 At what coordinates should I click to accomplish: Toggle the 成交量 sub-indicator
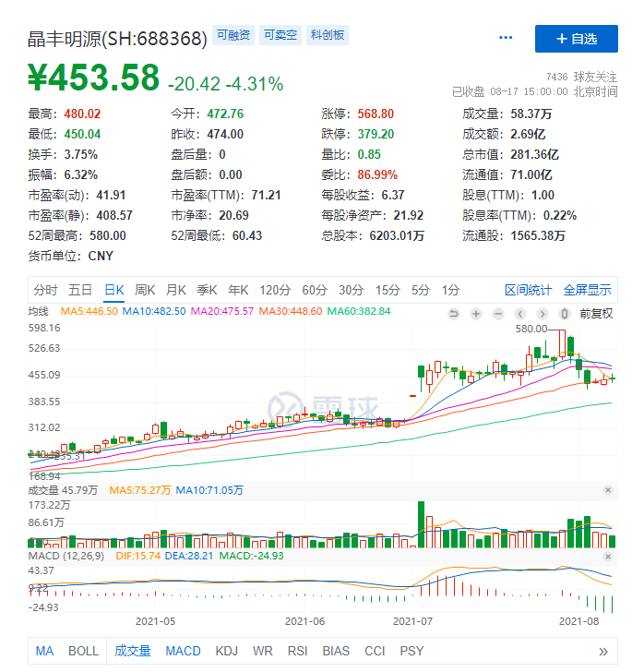(x=133, y=652)
